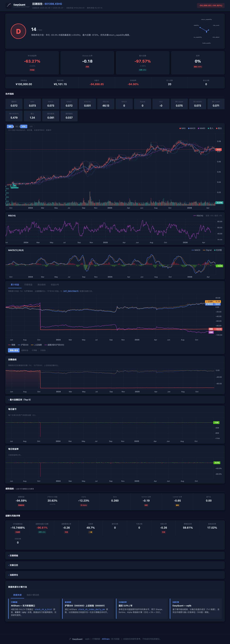Click the 期末净值 ¥5,101.15 value

[x=60, y=84]
